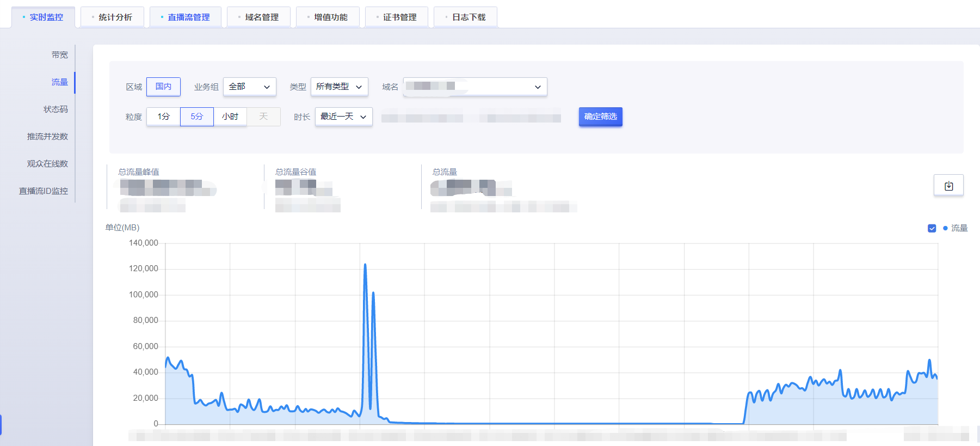Open 推流并发数 in the sidebar
The height and width of the screenshot is (446, 980).
47,137
